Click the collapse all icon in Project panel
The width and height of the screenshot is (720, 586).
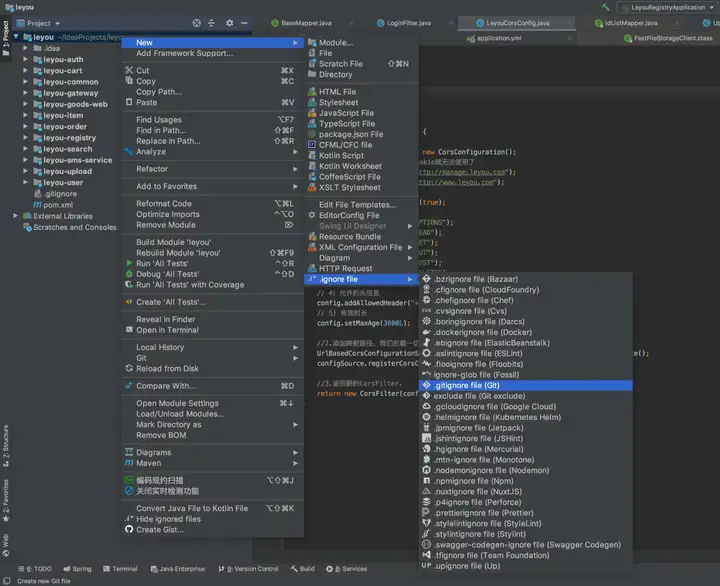tap(212, 22)
